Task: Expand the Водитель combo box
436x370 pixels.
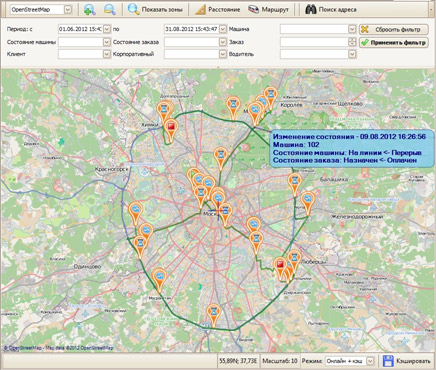Action: click(x=352, y=54)
